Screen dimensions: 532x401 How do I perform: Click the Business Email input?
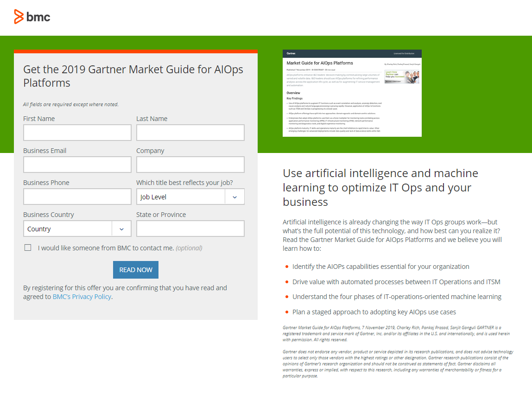click(77, 164)
